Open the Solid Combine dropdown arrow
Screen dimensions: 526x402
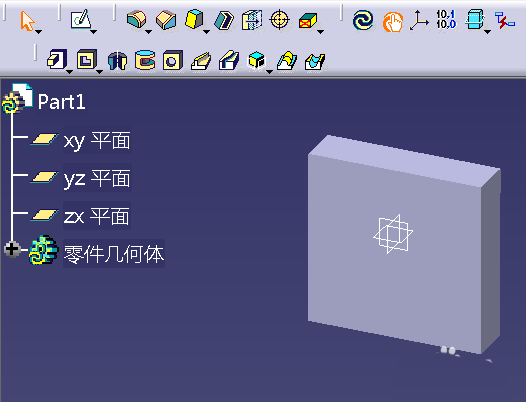point(269,72)
